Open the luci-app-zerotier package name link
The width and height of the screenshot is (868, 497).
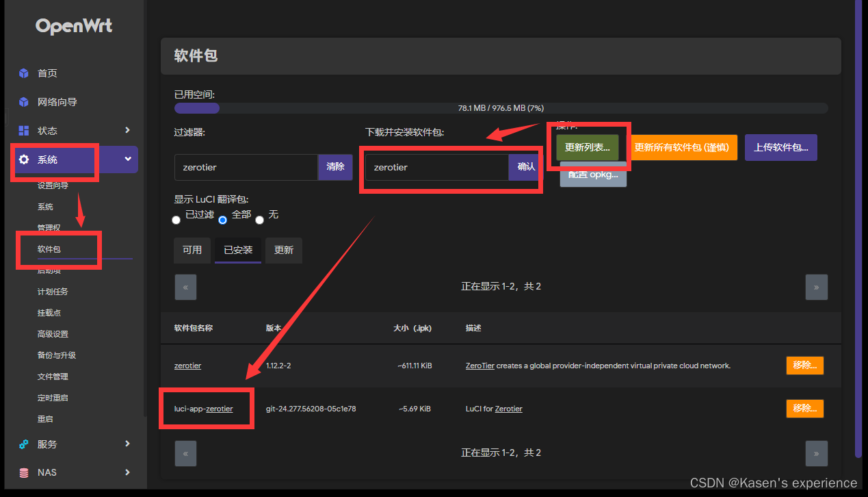203,409
